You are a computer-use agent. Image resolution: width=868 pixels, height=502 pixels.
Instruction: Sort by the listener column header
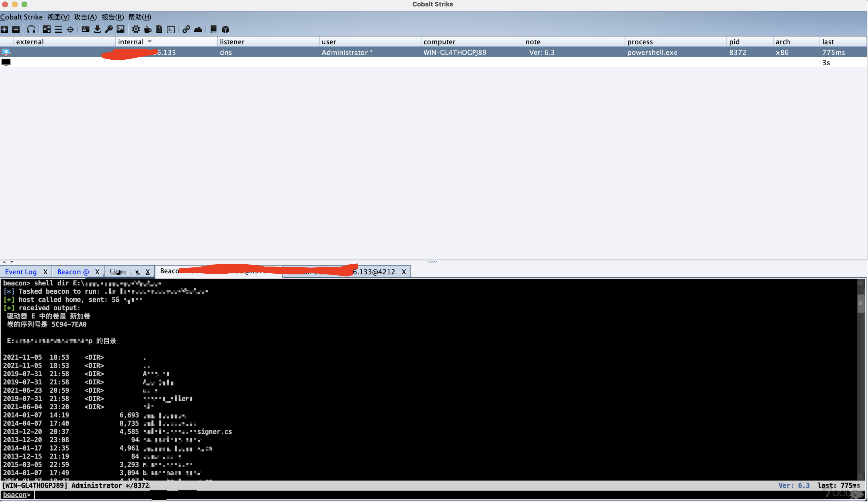point(268,42)
